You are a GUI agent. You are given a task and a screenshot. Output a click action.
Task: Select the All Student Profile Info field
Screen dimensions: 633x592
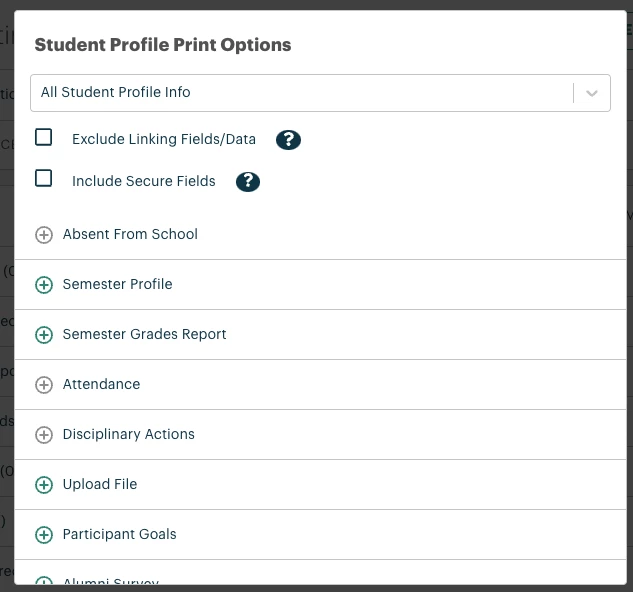click(320, 93)
